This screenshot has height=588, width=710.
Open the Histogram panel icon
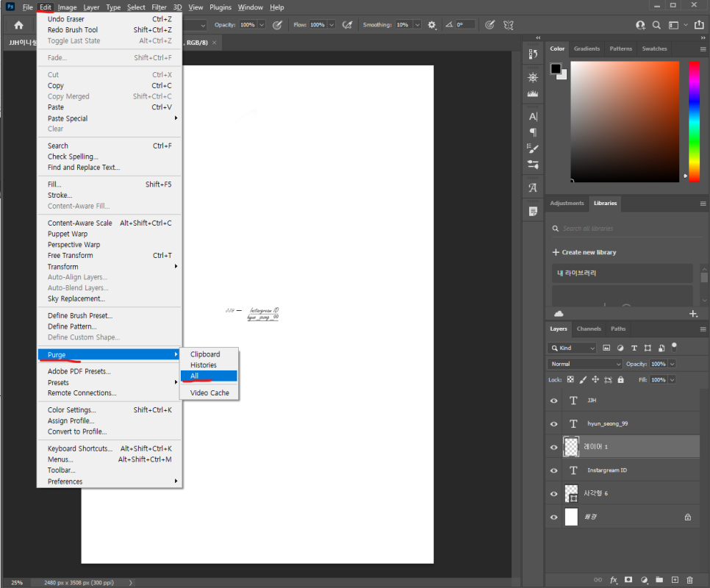click(533, 93)
